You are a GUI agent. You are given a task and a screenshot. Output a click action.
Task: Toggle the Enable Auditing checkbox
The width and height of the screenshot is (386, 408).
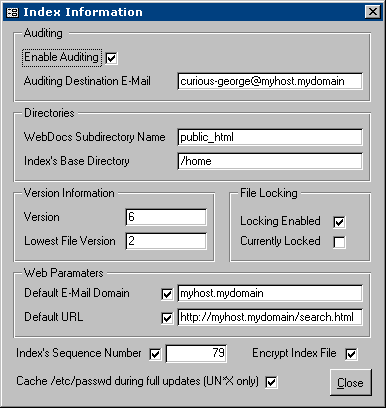(111, 58)
